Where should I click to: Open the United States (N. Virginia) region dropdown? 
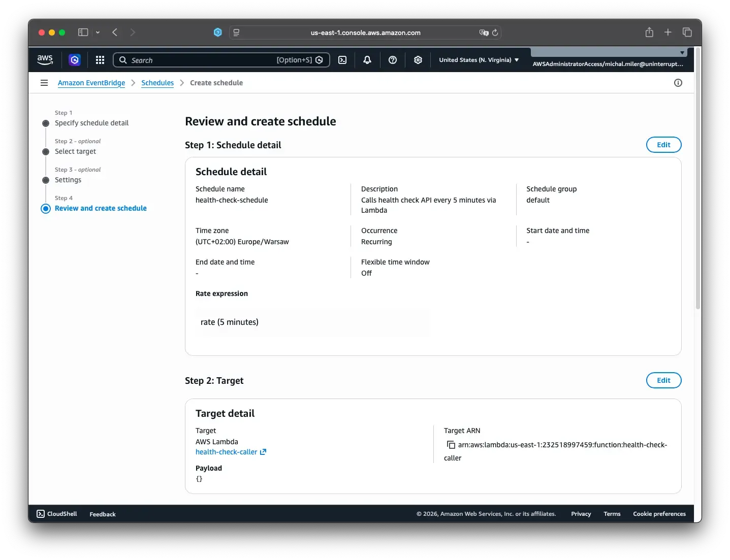[x=479, y=60]
